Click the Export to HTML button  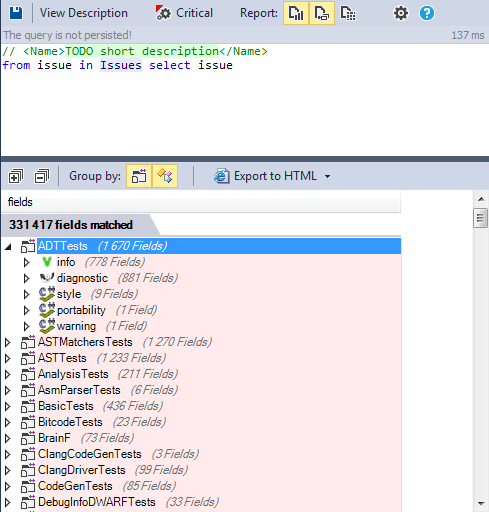(265, 176)
